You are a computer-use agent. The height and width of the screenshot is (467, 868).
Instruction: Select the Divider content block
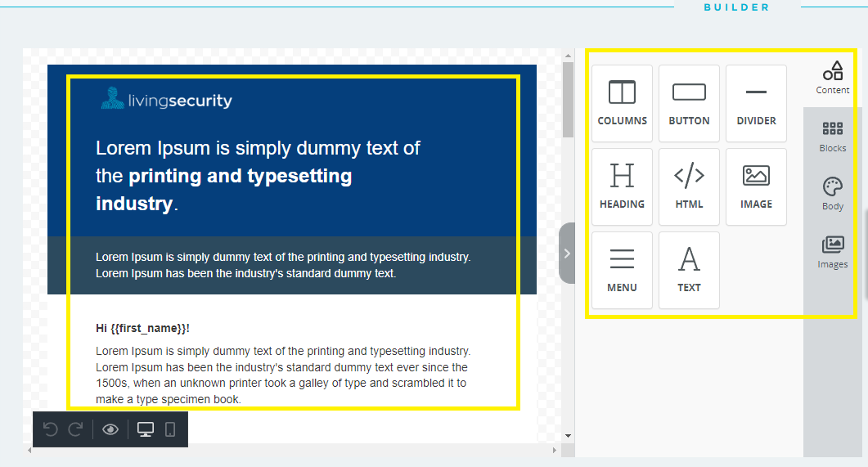coord(756,104)
